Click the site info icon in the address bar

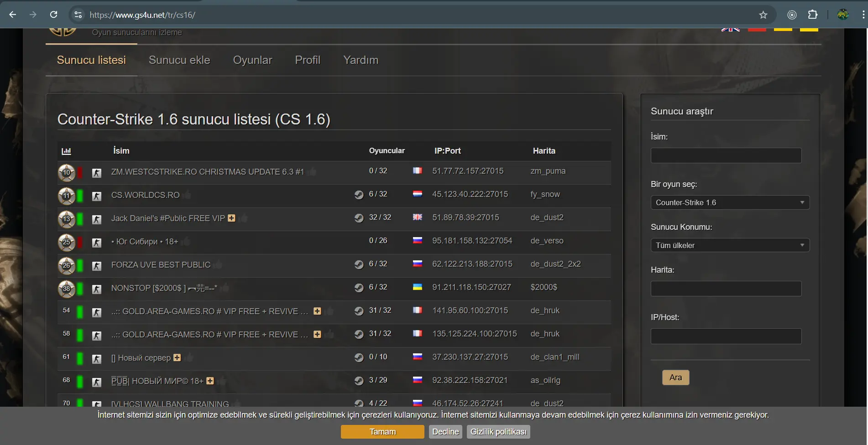tap(78, 15)
